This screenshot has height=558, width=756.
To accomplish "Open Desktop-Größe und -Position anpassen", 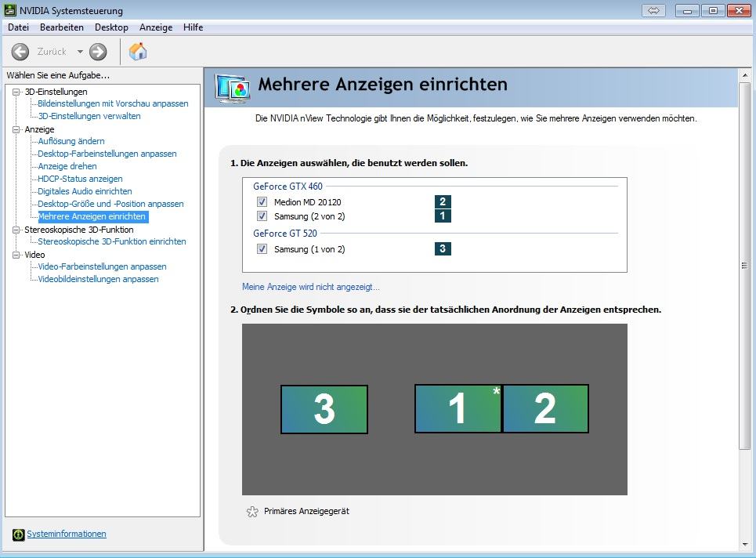I will point(110,204).
